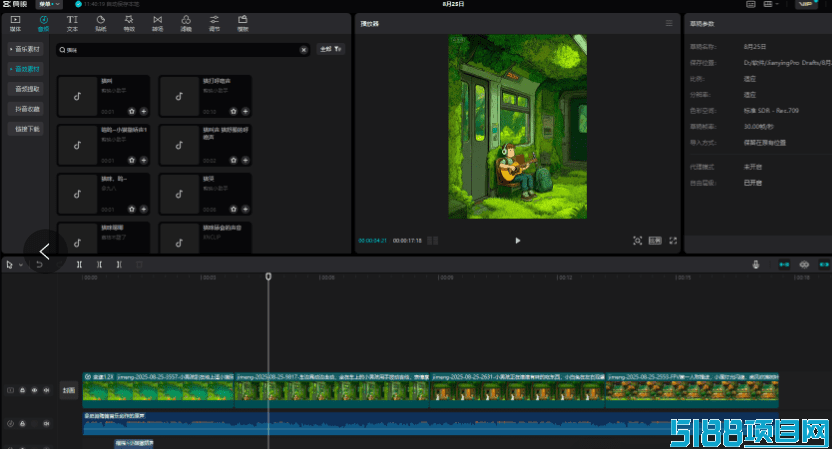Select the blue audio waveform clip
832x449 pixels.
430,424
